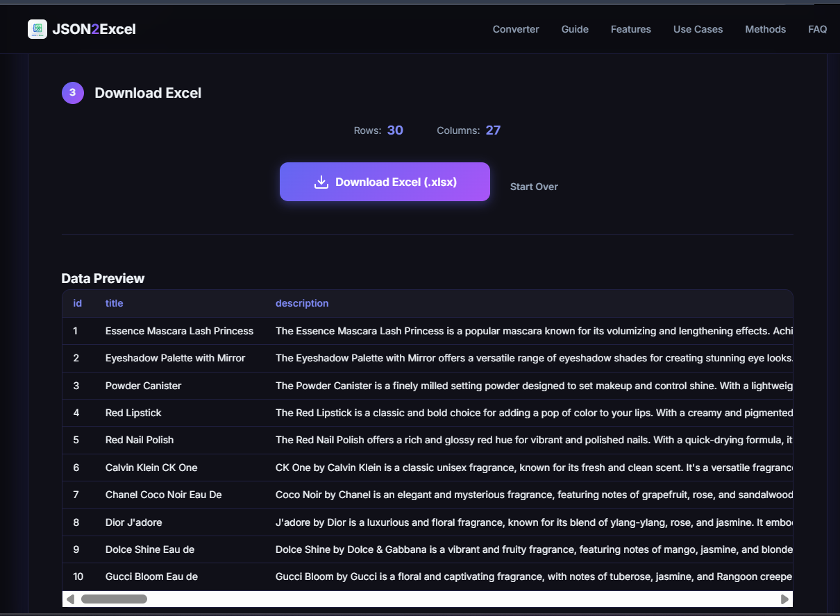840x616 pixels.
Task: Click the description starting 'The Powder Canister is'
Action: pos(534,386)
